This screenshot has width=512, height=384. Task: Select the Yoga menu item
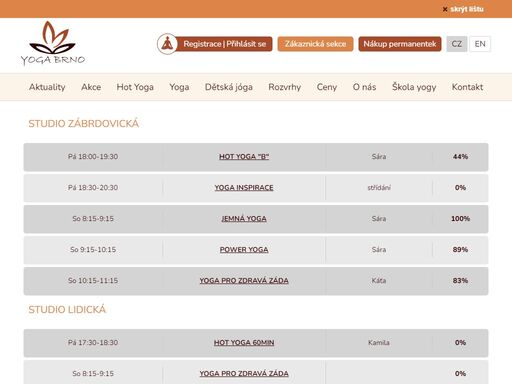pos(179,87)
